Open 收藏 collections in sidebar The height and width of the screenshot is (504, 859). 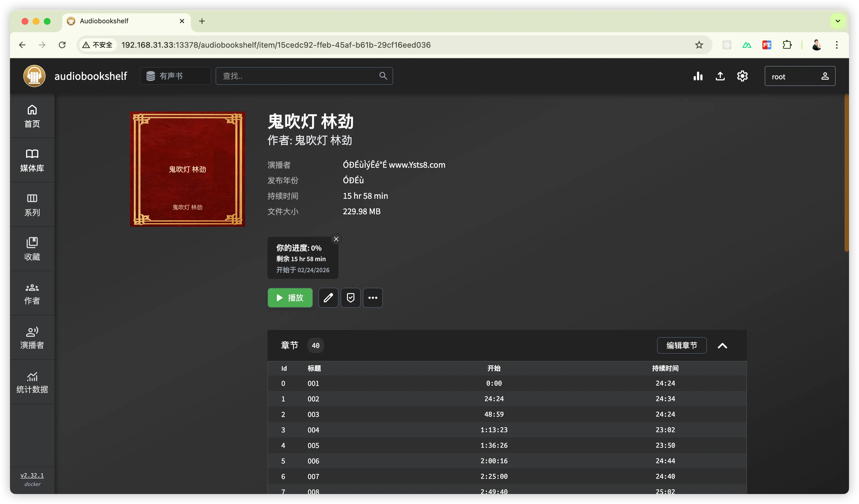tap(32, 249)
